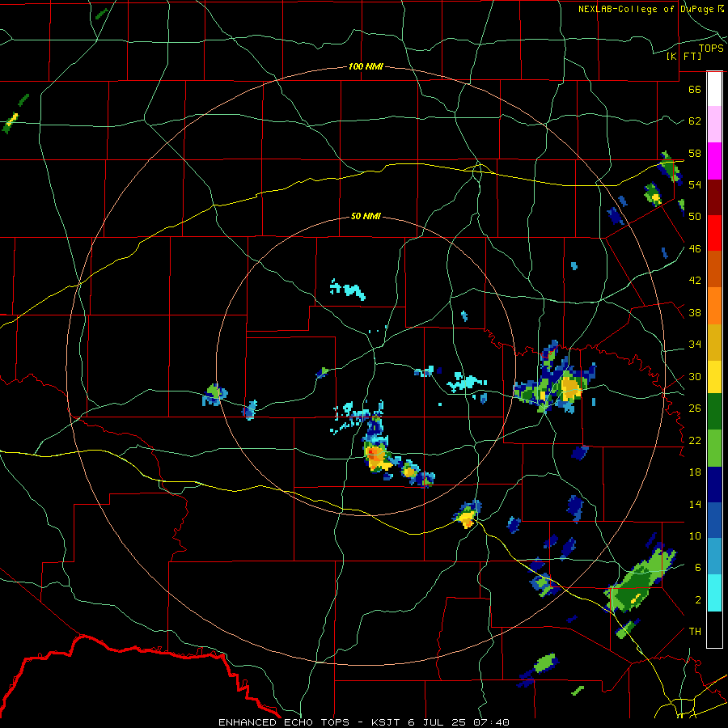Click the 2 legend value
Image resolution: width=728 pixels, height=728 pixels.
click(698, 600)
